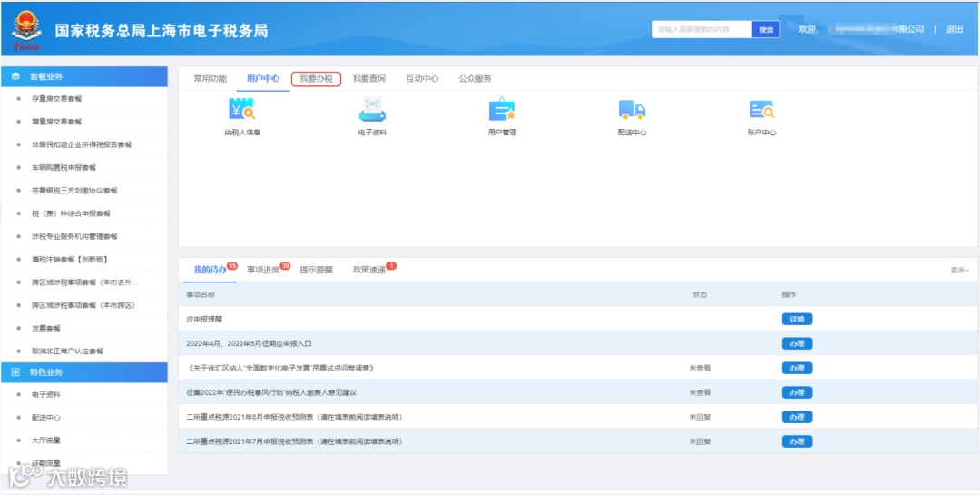Screen dimensions: 980x495
Task: Open 取消非正常户认定套餐
Action: coord(67,351)
